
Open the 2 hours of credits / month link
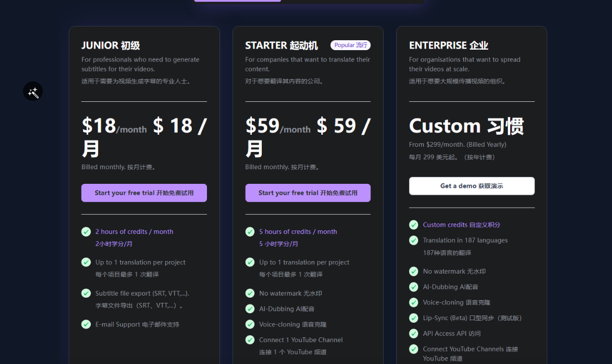pyautogui.click(x=134, y=231)
